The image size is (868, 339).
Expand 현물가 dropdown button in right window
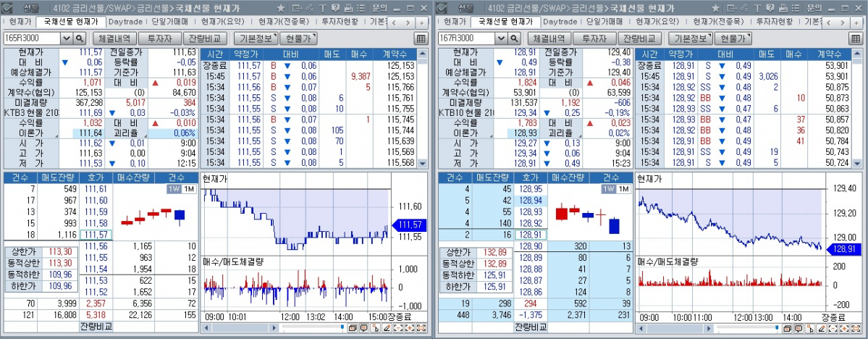[x=733, y=38]
